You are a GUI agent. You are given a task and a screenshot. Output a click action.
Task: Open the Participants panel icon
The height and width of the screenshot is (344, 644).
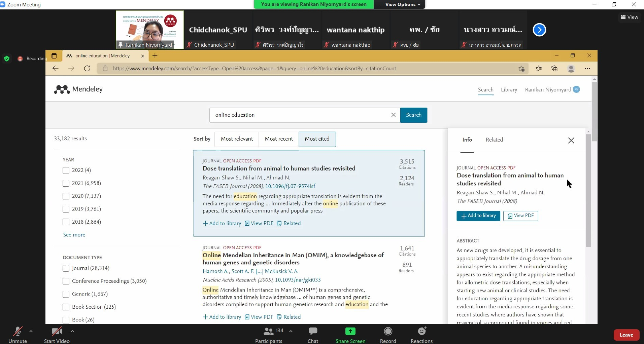pyautogui.click(x=268, y=332)
